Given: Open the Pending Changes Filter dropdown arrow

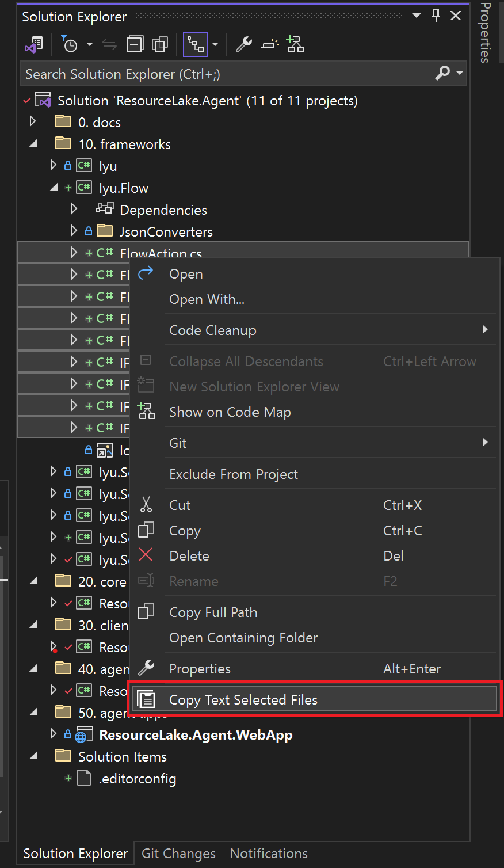Looking at the screenshot, I should click(x=89, y=44).
